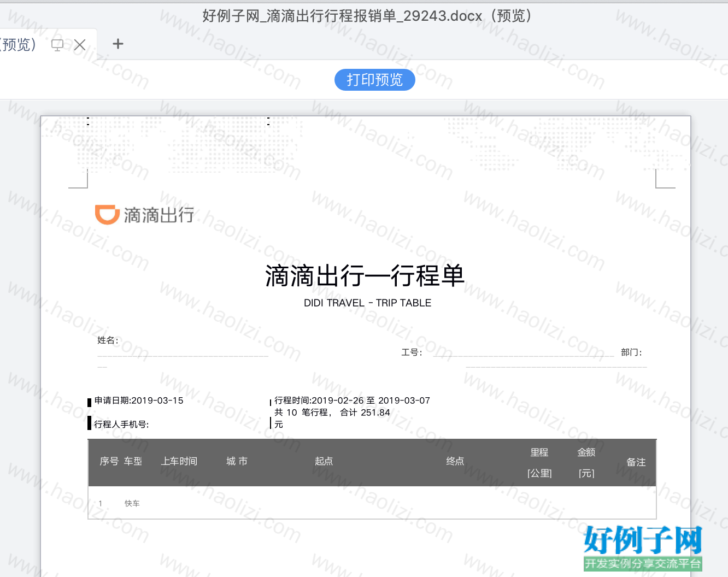Screen dimensions: 728x577
Task: Close the preview tab with the X
Action: point(80,45)
